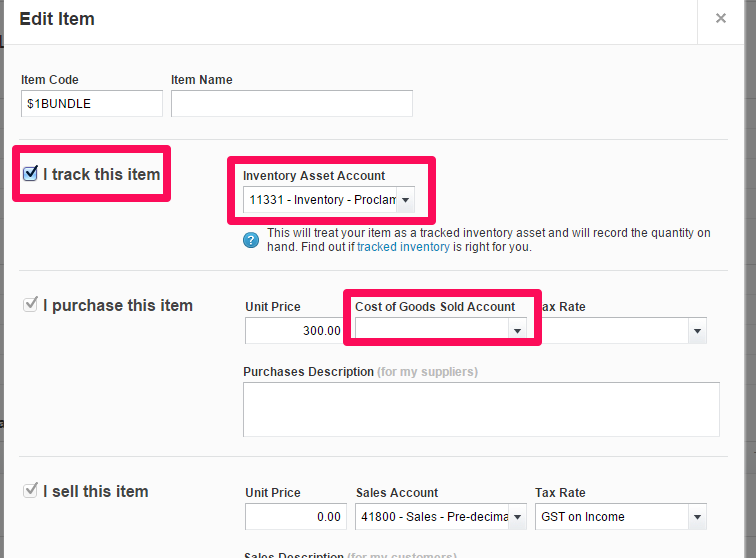
Task: Toggle the 'I sell this item' checkbox
Action: (x=30, y=491)
